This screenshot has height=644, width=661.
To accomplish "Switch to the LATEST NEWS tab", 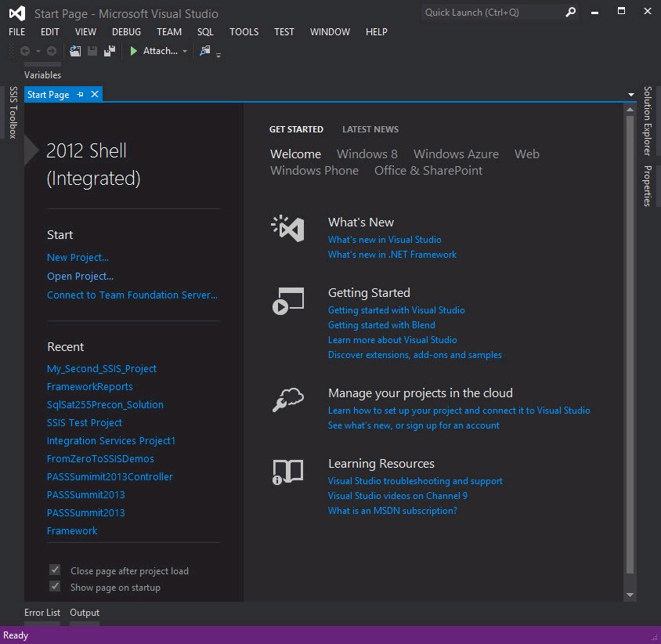I will pos(370,129).
